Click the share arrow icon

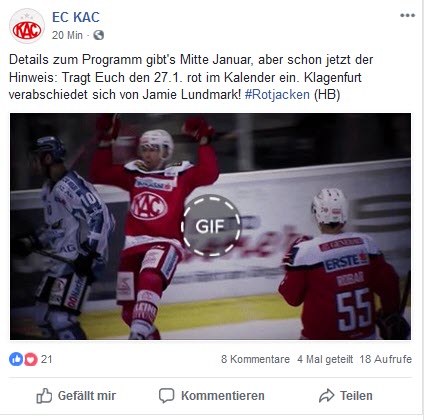[326, 396]
